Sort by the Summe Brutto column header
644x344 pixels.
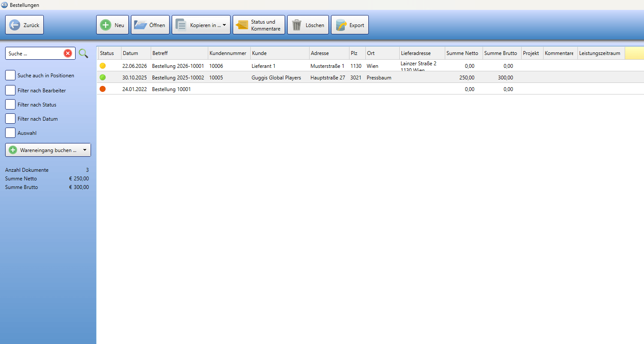pyautogui.click(x=502, y=53)
